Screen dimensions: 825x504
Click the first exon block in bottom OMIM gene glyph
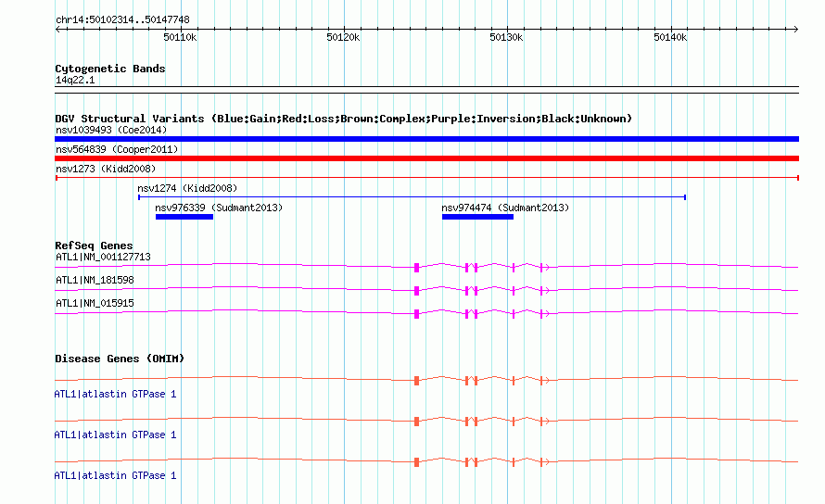[417, 462]
